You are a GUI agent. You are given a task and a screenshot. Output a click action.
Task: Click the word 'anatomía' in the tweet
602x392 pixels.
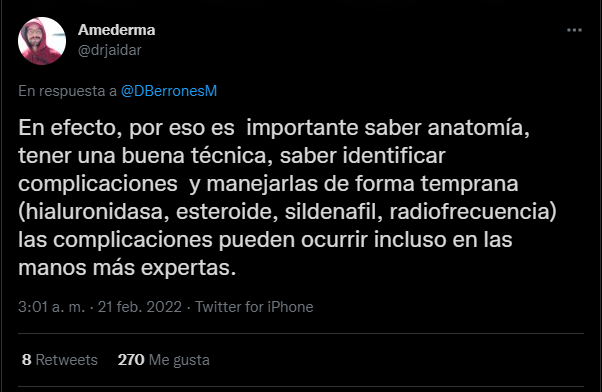click(x=475, y=127)
